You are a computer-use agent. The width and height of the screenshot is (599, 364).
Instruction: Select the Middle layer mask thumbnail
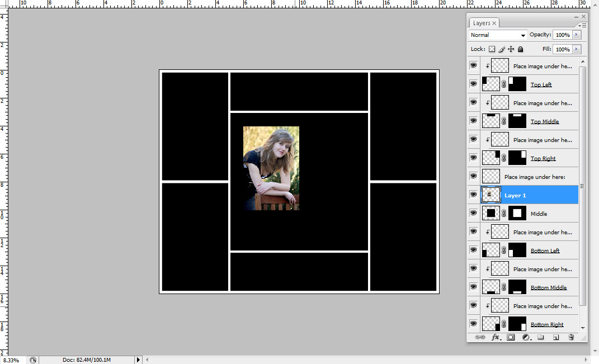point(517,213)
